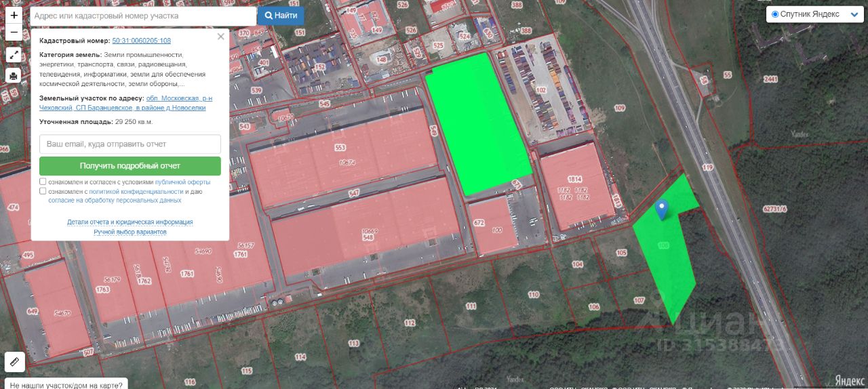Screen dimensions: 868x389
Task: Focus the address or cadastral number search field
Action: [143, 16]
